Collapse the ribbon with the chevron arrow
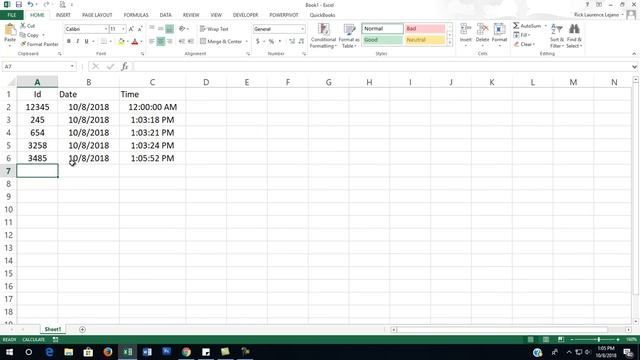Viewport: 640px width, 360px height. [x=634, y=53]
